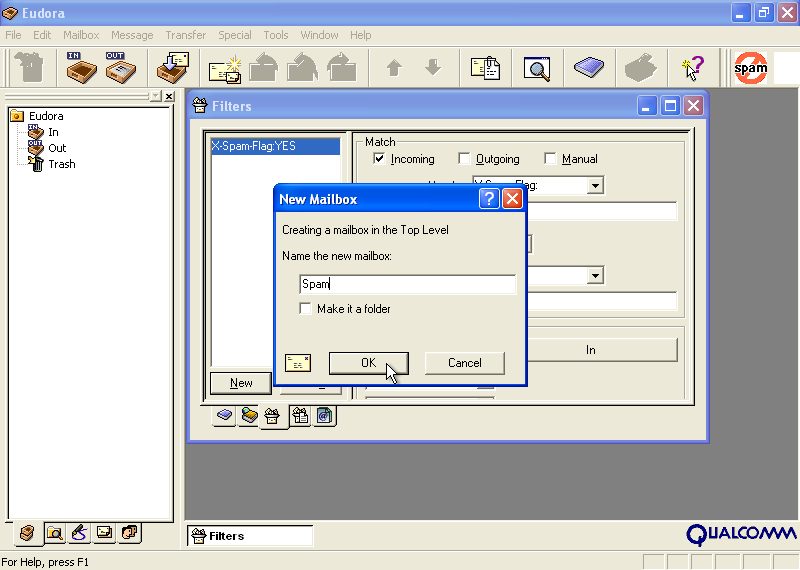Click the Next message down arrow
This screenshot has height=570, width=800.
coord(433,67)
